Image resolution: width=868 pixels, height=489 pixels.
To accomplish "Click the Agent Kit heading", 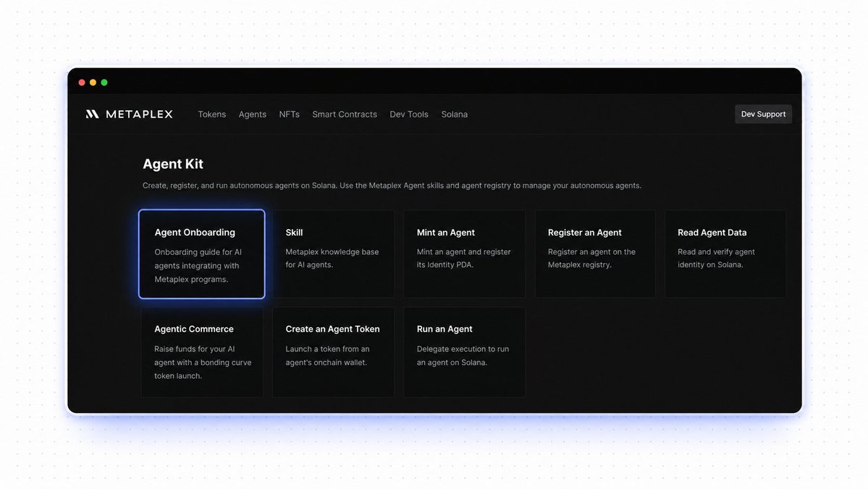I will point(173,164).
